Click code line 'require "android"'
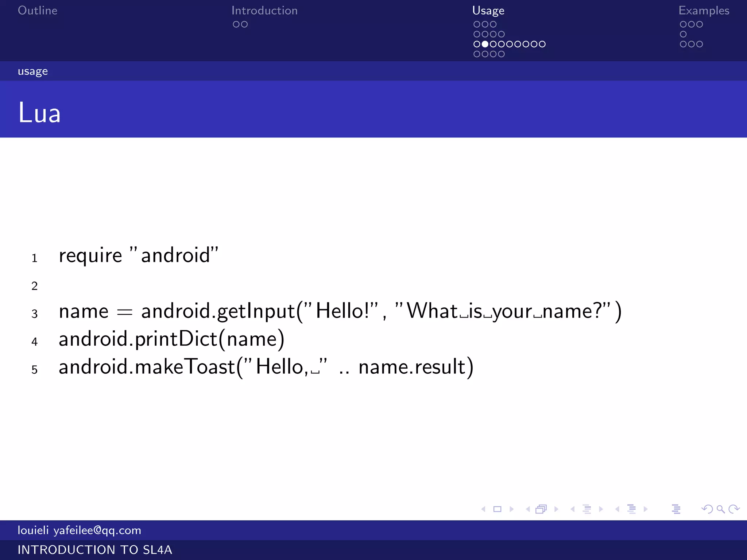 coord(139,255)
